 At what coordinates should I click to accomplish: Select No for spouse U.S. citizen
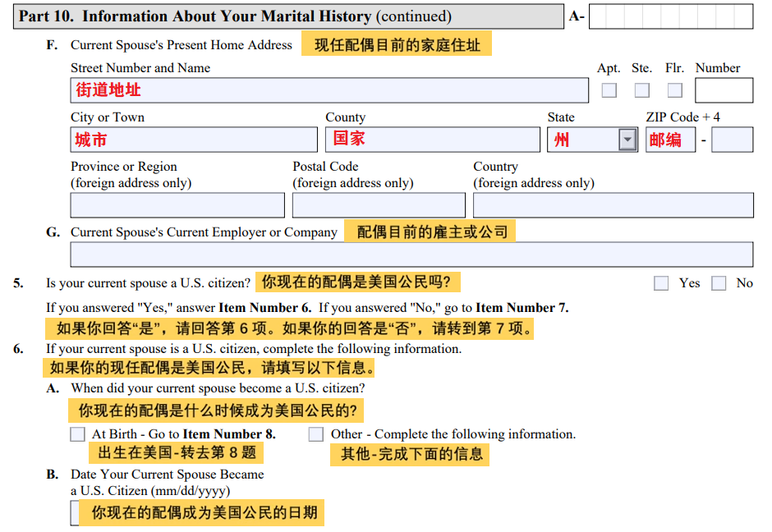[719, 283]
